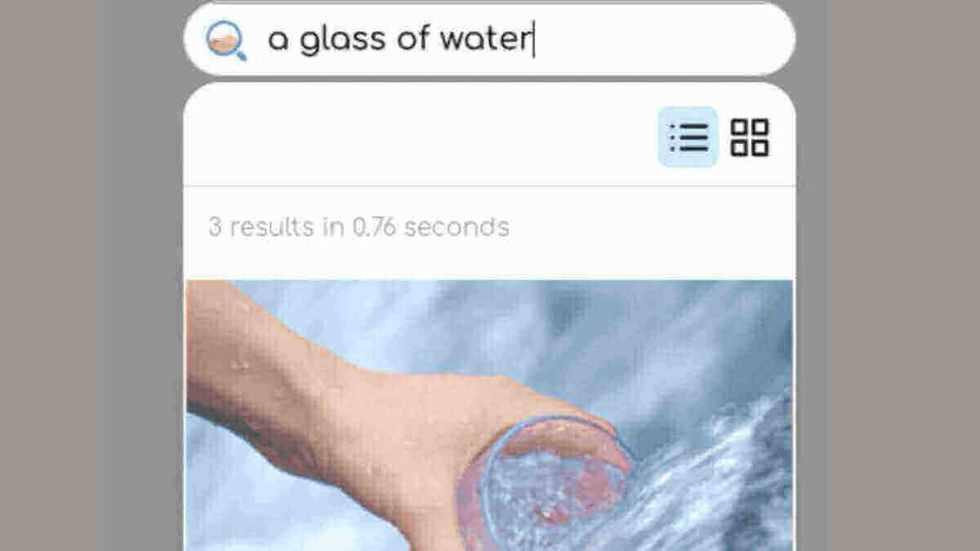Screen dimensions: 980x551
Task: Toggle the highlighted list view button
Action: (688, 137)
